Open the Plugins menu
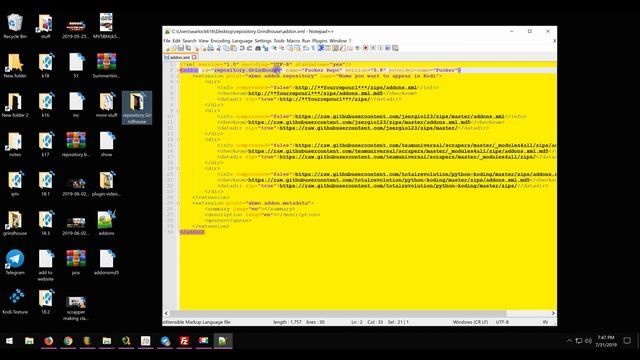640x360 pixels. tap(320, 41)
